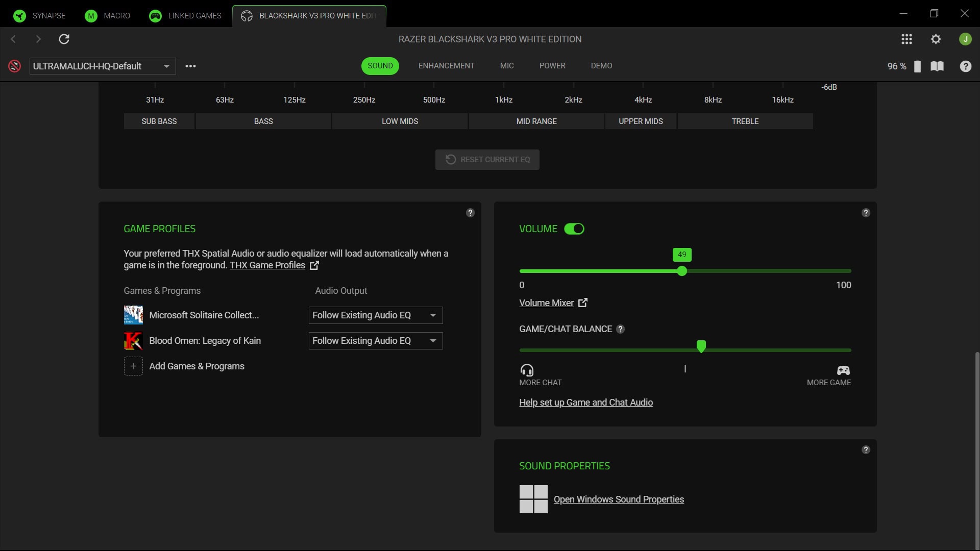Click the green Macro M icon
Image resolution: width=980 pixels, height=551 pixels.
91,16
